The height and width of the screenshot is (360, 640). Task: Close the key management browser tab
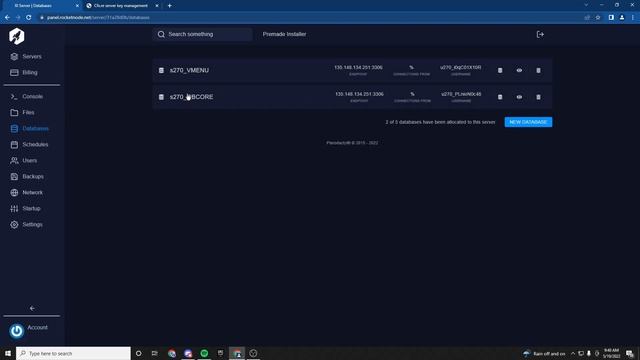157,6
